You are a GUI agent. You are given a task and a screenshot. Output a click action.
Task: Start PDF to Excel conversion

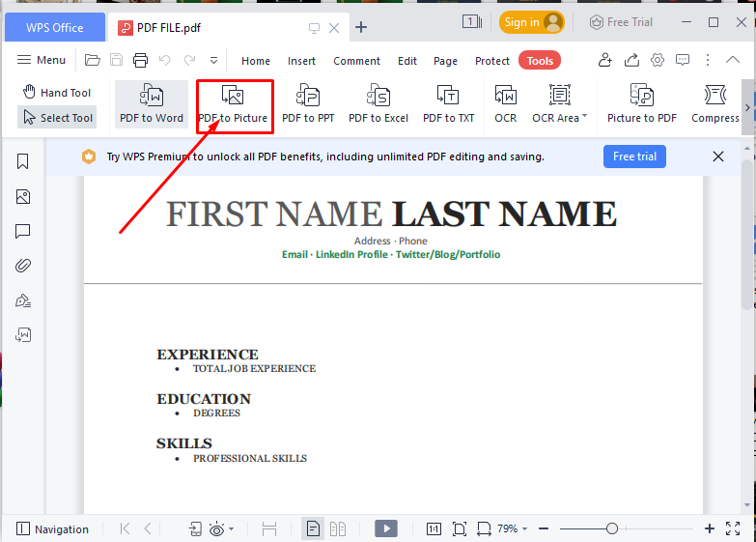378,103
